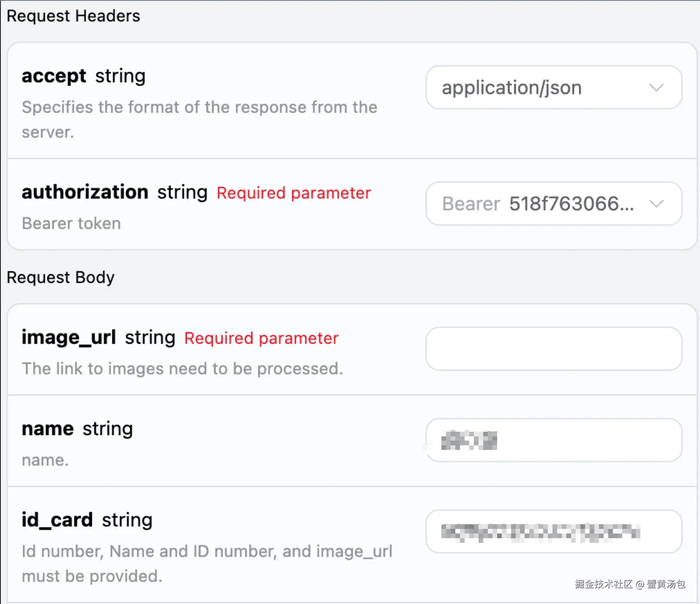Click the Bearer token description text
The width and height of the screenshot is (700, 604).
tap(71, 223)
